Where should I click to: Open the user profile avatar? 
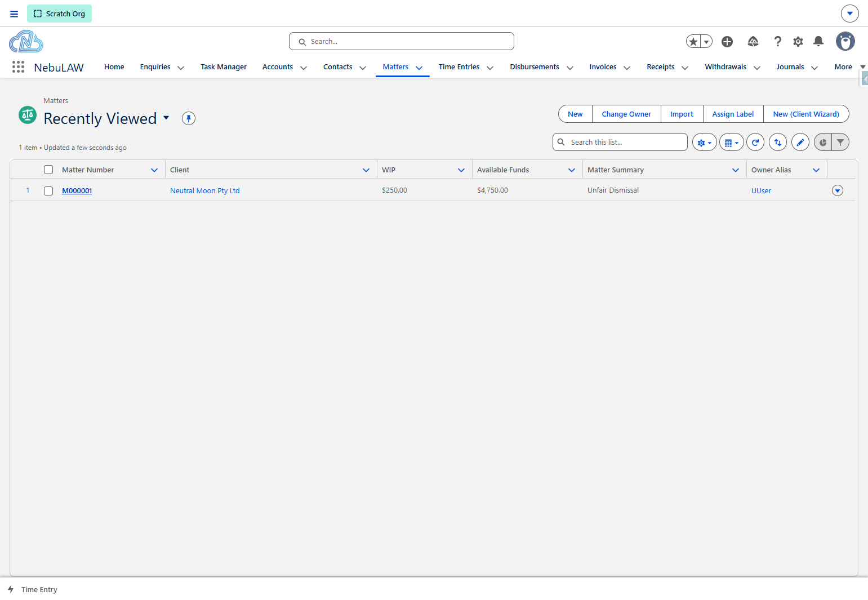pos(845,41)
